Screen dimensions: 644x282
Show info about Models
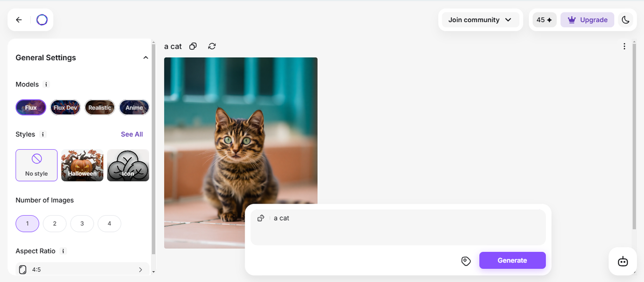46,84
